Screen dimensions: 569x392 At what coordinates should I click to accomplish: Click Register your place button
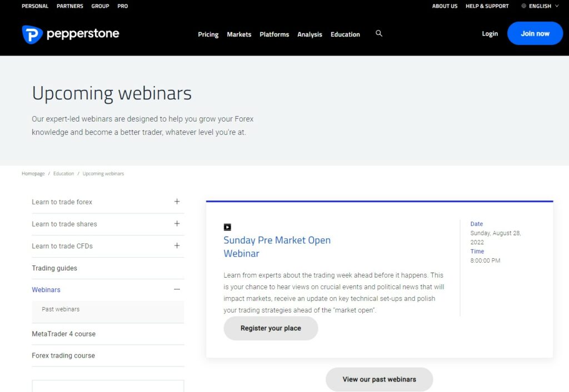pyautogui.click(x=271, y=328)
